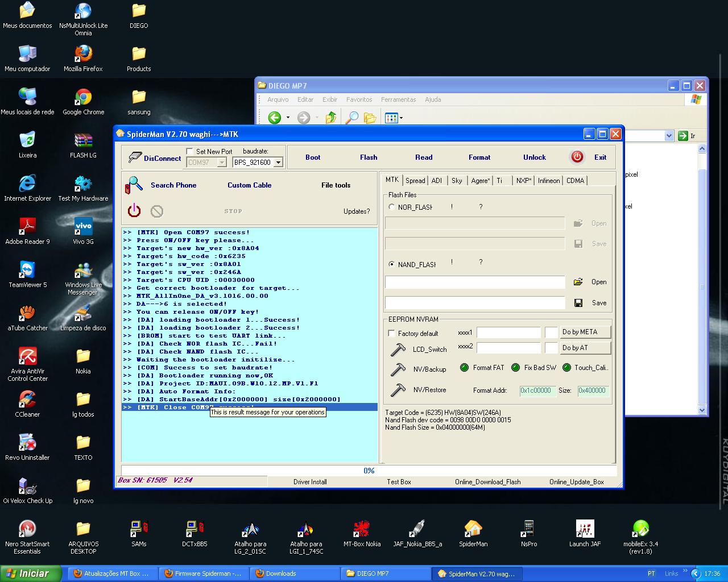Open the Ferramentas menu in DIEGO MP7
Screen dimensions: 728x582
(398, 99)
